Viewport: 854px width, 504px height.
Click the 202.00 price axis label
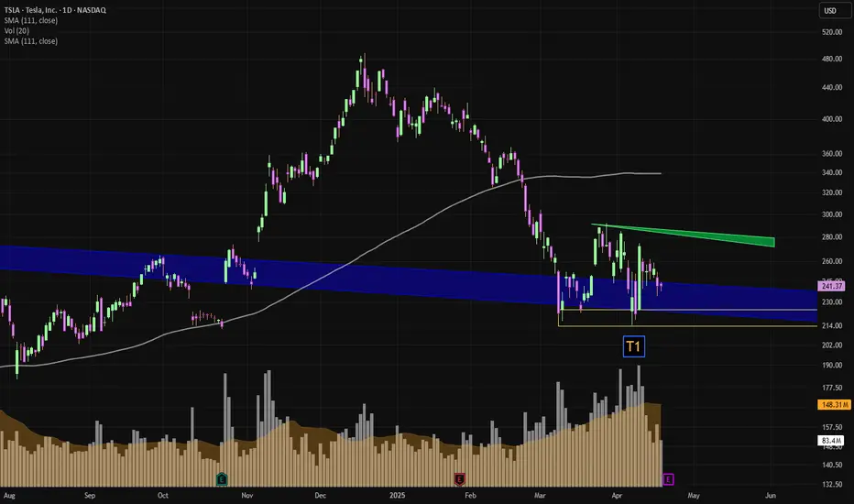(832, 345)
